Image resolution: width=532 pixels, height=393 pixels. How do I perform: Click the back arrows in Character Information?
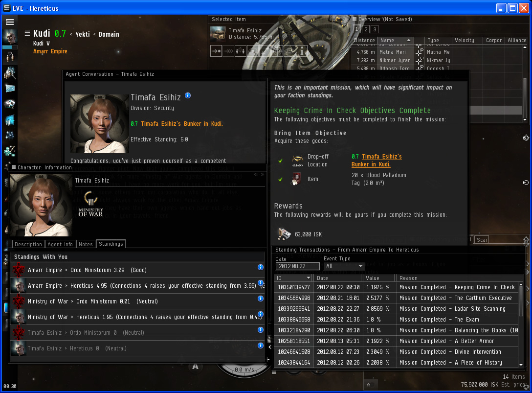(256, 175)
